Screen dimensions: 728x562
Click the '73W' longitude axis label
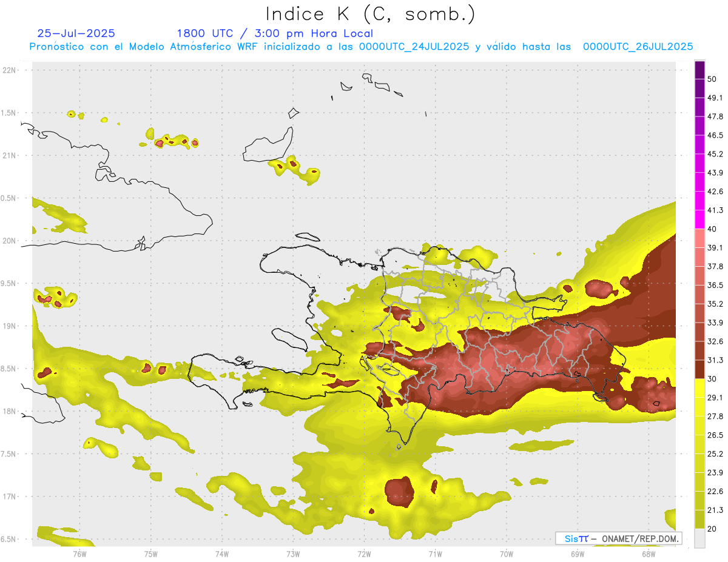(x=293, y=554)
